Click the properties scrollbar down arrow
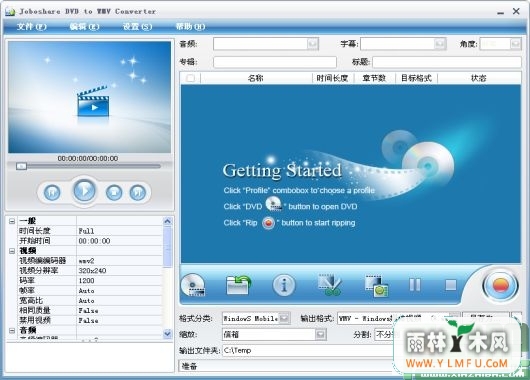530x380 pixels. (x=167, y=334)
